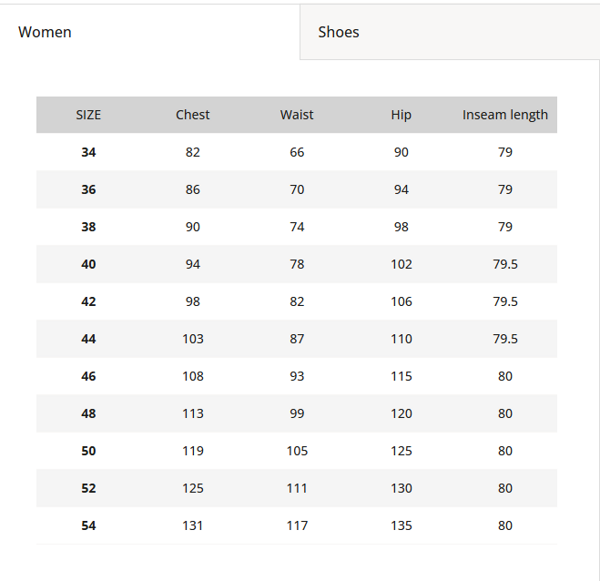Select size 40 row label
The width and height of the screenshot is (600, 581).
coord(88,264)
